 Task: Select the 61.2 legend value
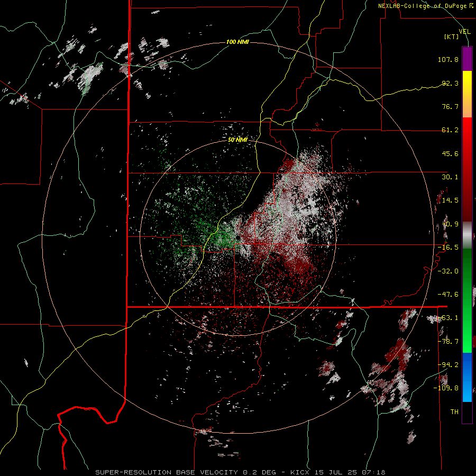click(450, 130)
